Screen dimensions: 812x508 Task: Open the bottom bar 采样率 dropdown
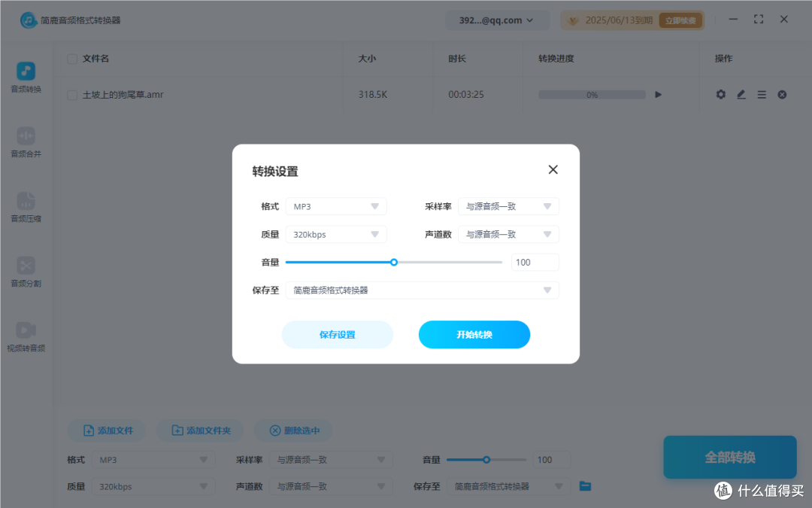pyautogui.click(x=331, y=460)
